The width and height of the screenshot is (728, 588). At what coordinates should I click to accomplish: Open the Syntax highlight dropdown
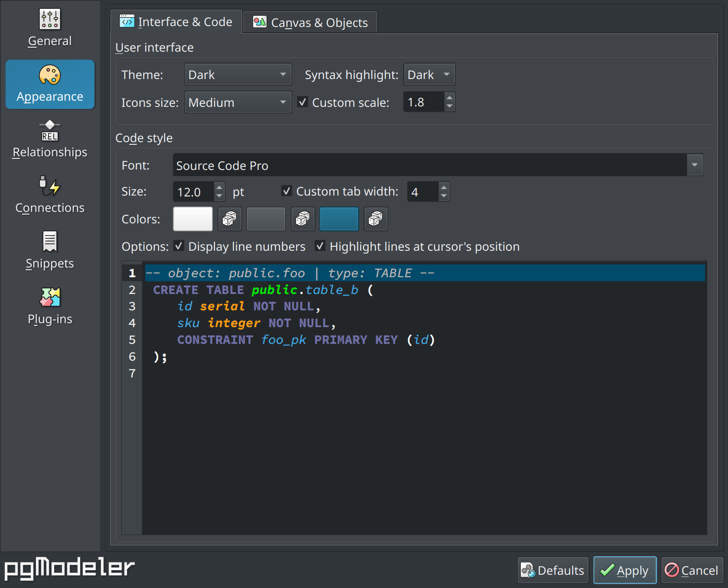(x=429, y=75)
